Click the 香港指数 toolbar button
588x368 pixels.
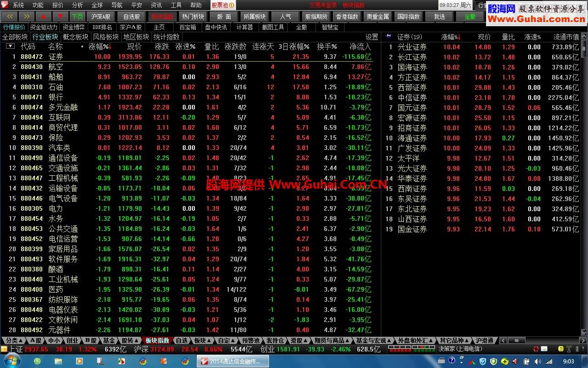(347, 16)
